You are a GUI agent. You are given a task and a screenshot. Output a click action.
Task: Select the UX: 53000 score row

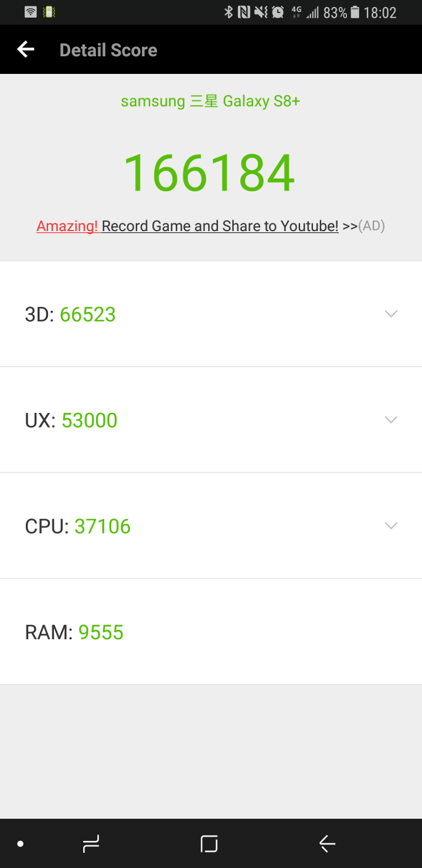click(x=176, y=421)
